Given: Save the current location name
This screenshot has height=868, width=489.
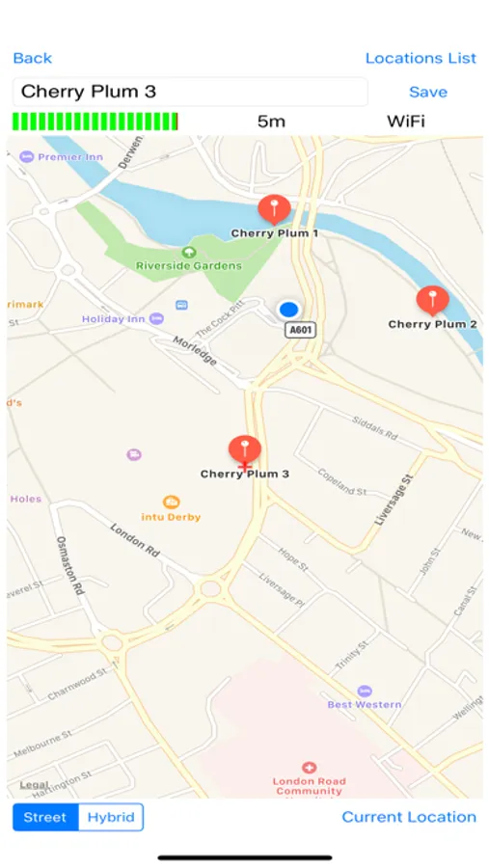Looking at the screenshot, I should click(x=428, y=92).
